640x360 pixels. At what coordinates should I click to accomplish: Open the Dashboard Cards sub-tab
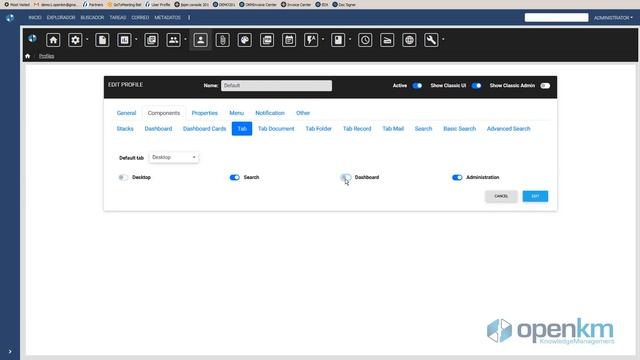click(204, 129)
